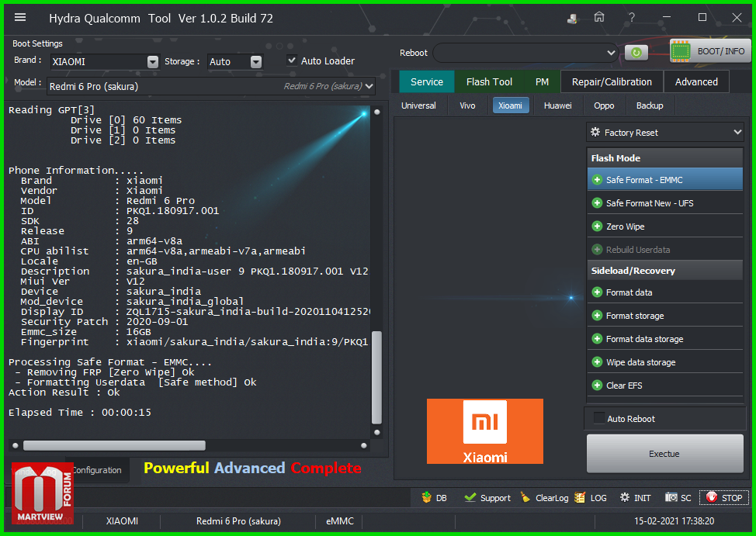This screenshot has height=536, width=756.
Task: Switch to the Service tab
Action: tap(427, 81)
